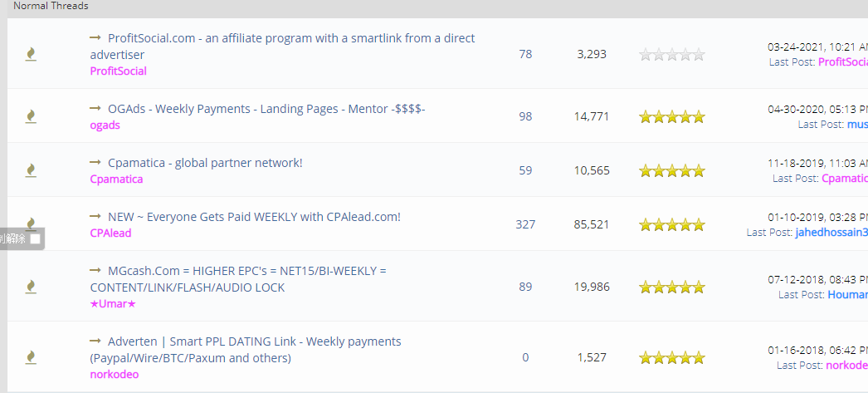868x393 pixels.
Task: Toggle the checkbox in the 解除 overlay
Action: pyautogui.click(x=36, y=239)
